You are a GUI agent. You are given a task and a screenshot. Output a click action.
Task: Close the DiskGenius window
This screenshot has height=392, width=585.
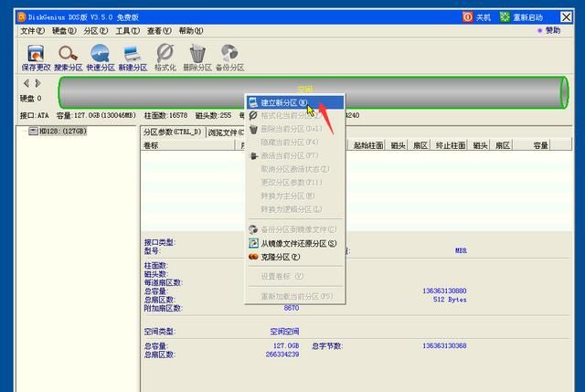point(566,17)
